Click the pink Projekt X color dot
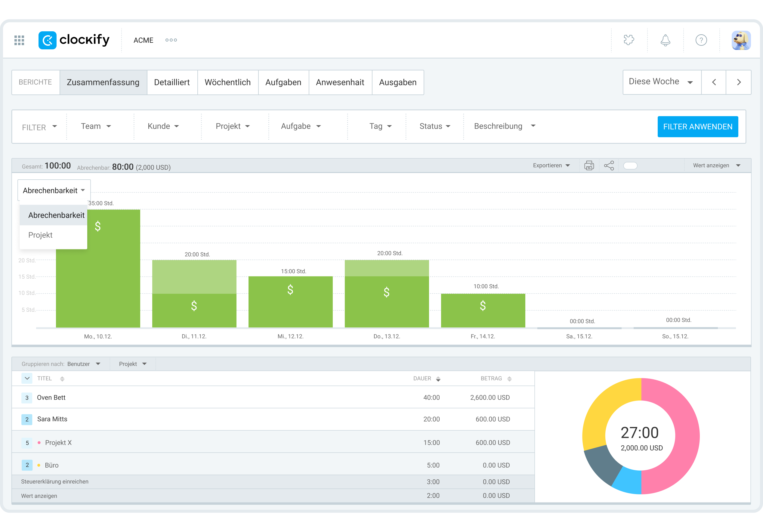Screen dimensions: 763x532 (39, 443)
